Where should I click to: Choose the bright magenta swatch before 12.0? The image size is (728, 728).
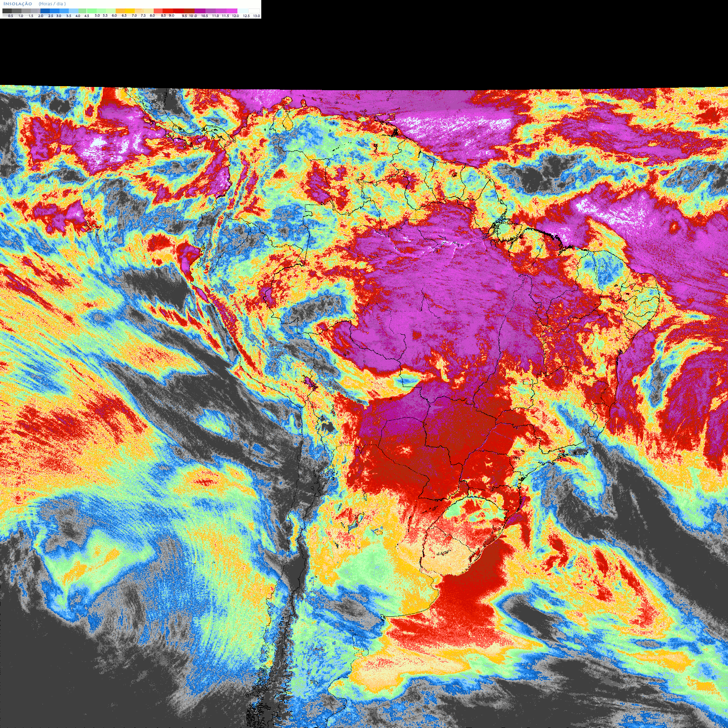click(x=232, y=11)
